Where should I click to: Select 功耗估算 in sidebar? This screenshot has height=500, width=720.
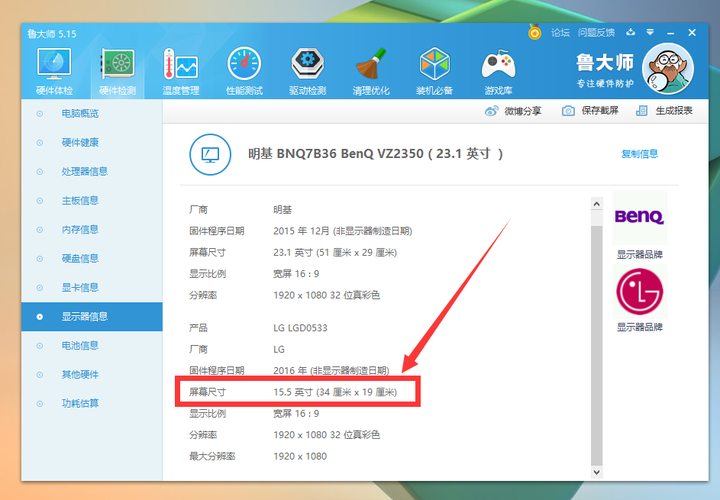point(92,403)
